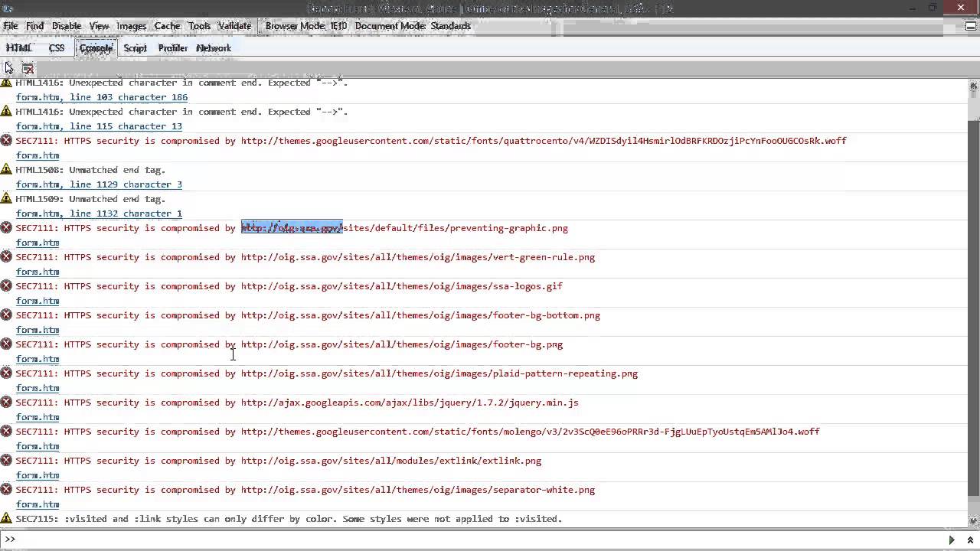
Task: Open the link form.htm, line 115 character 13
Action: click(x=99, y=126)
